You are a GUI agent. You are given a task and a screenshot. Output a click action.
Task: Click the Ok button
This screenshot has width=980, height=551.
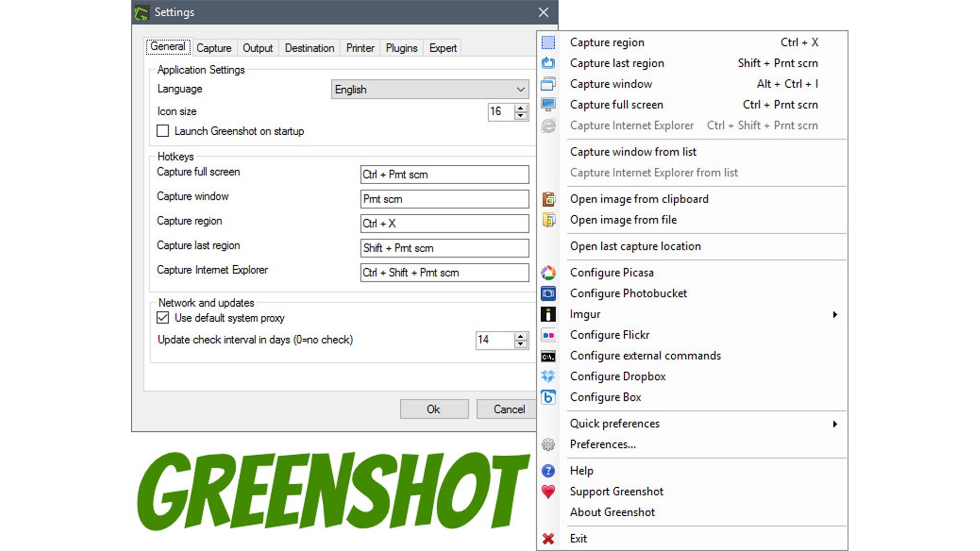coord(434,409)
